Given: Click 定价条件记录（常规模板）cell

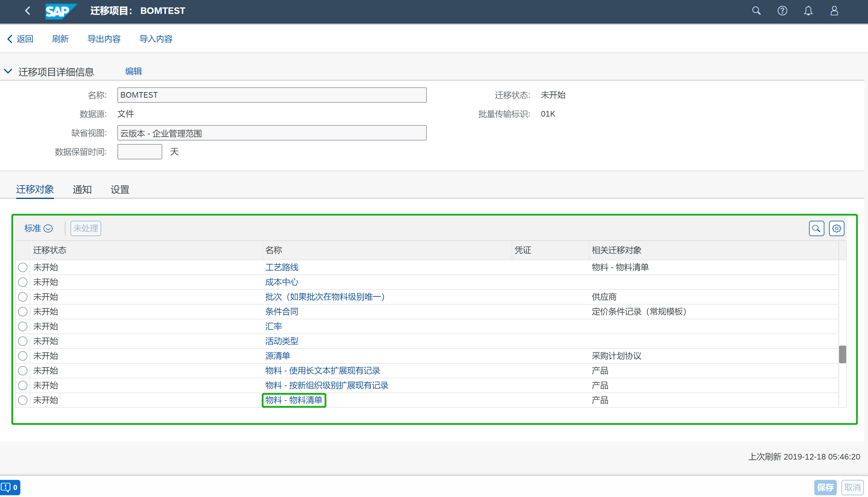Looking at the screenshot, I should (x=641, y=312).
